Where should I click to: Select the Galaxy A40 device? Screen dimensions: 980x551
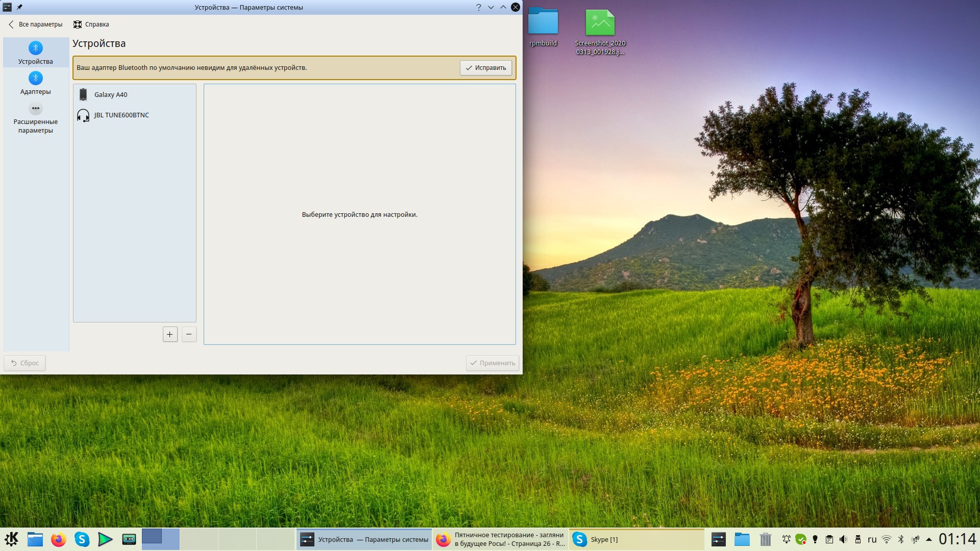111,94
